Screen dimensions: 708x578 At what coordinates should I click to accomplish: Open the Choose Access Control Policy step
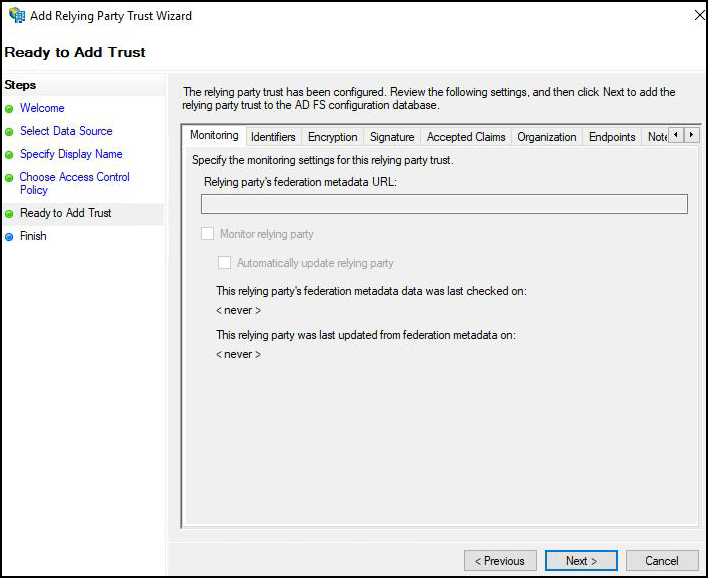74,183
